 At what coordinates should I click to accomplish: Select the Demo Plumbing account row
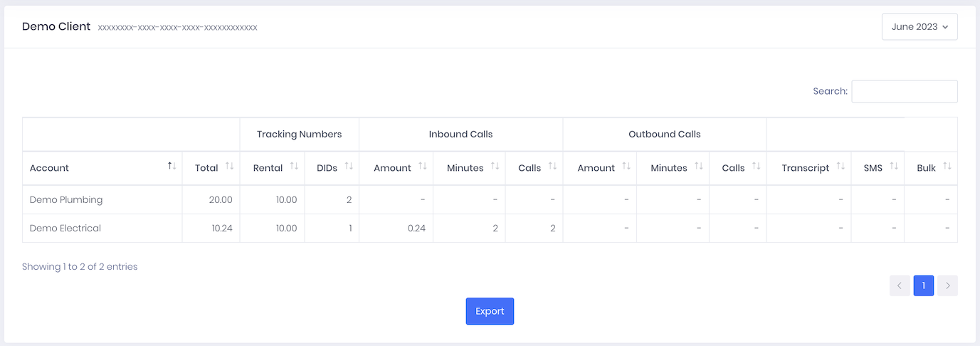tap(490, 200)
